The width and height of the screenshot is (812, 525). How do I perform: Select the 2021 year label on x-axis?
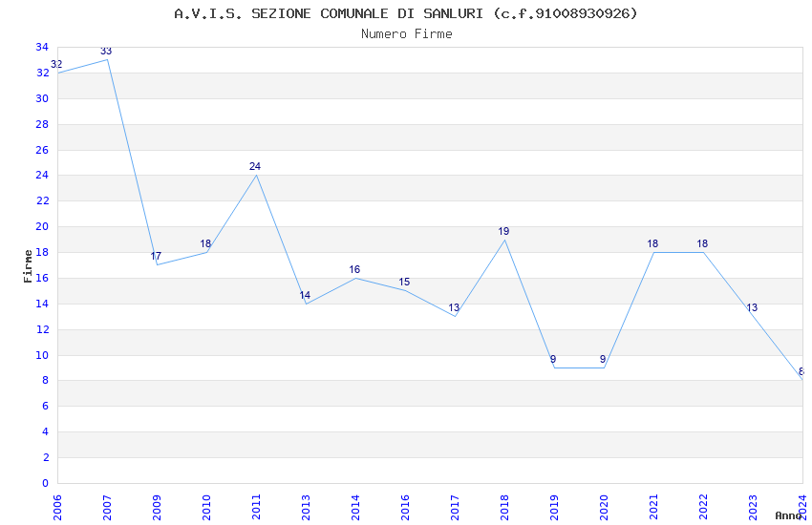[x=654, y=508]
